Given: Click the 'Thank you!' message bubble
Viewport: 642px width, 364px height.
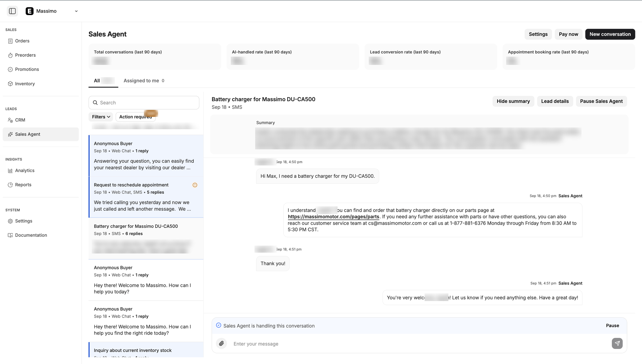Looking at the screenshot, I should coord(273,264).
